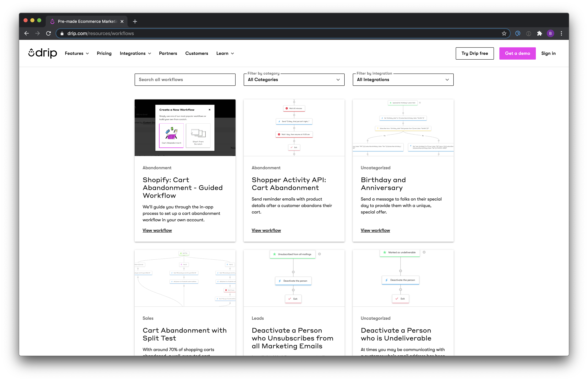Go back to the previous page
Viewport: 588px width, 381px height.
pyautogui.click(x=27, y=33)
